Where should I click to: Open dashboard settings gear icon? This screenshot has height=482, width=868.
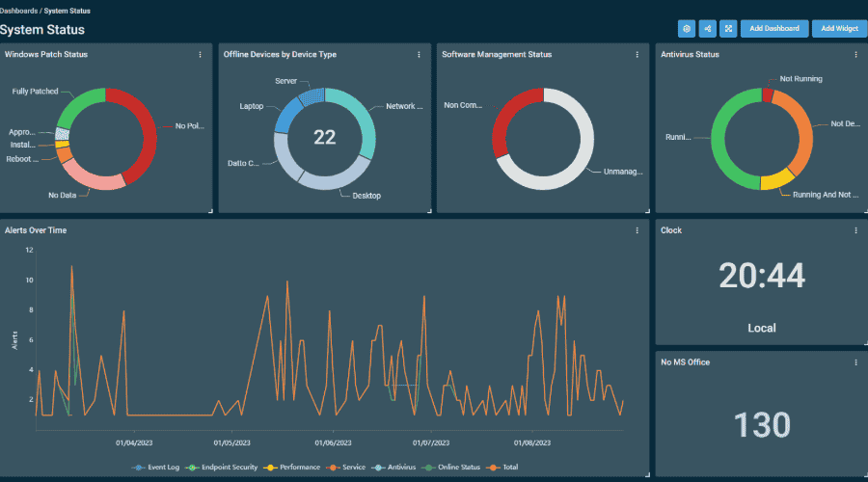point(687,29)
